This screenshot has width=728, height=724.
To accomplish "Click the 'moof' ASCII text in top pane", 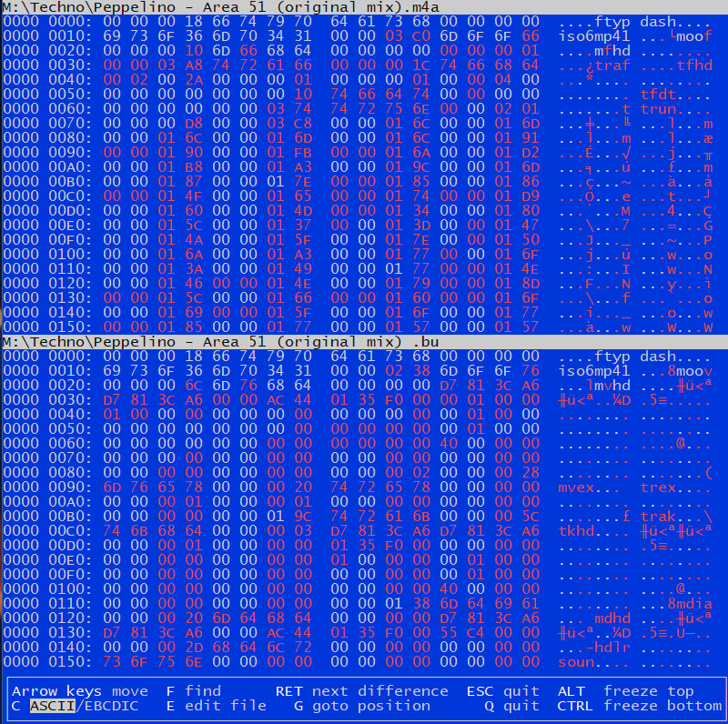I will point(693,35).
